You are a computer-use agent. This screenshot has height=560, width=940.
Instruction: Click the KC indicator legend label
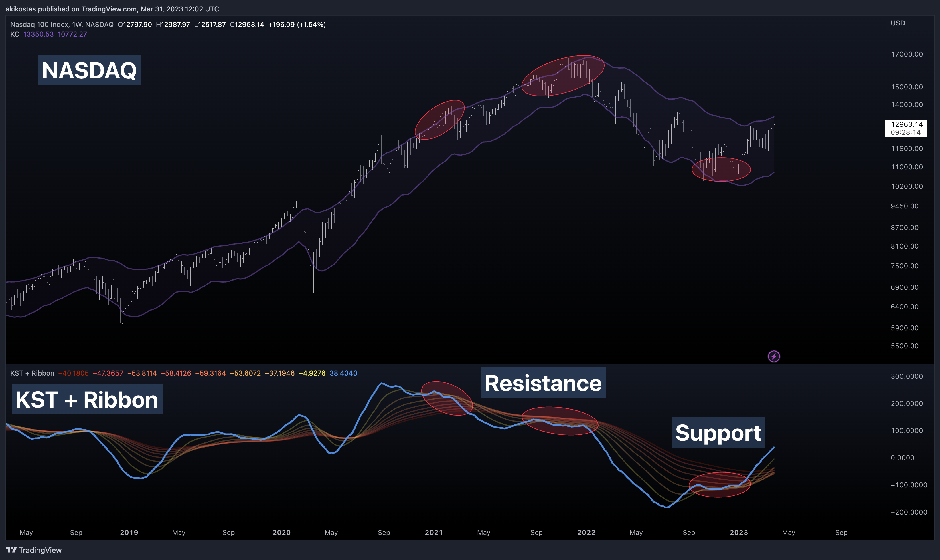(15, 34)
